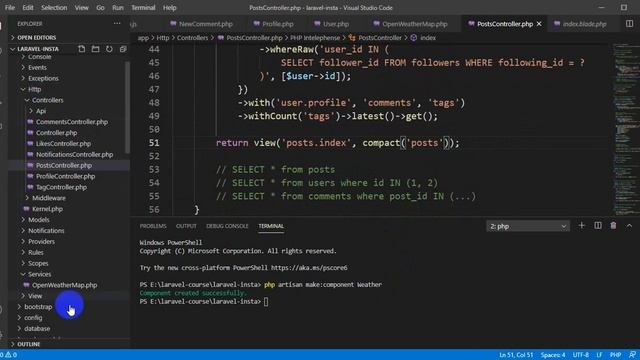Open the Terminal menu

tap(143, 8)
